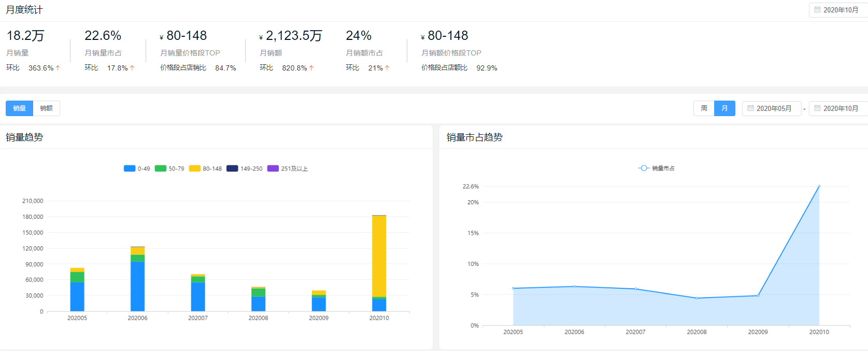The height and width of the screenshot is (351, 868).
Task: Click the 月销量价格段TOP label
Action: click(x=190, y=53)
